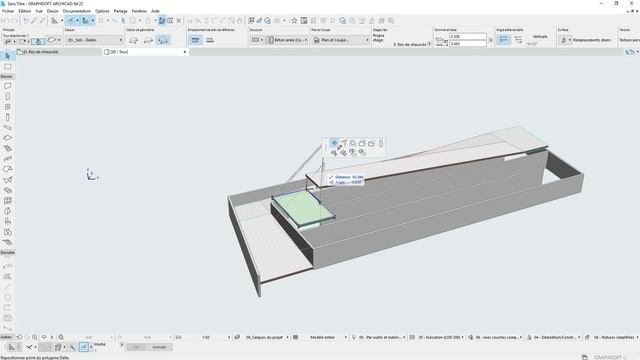Open the Vue menu
Viewport: 640px width, 360px height.
[39, 11]
